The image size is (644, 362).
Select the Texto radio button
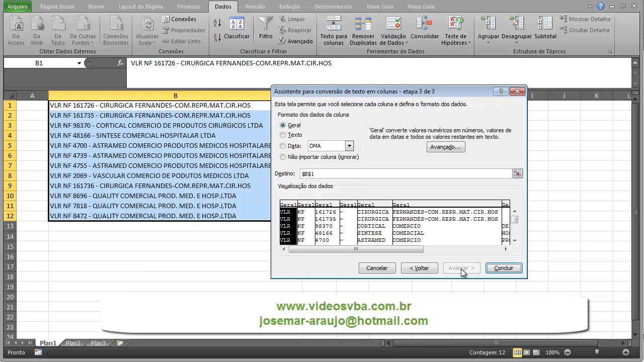(x=283, y=135)
